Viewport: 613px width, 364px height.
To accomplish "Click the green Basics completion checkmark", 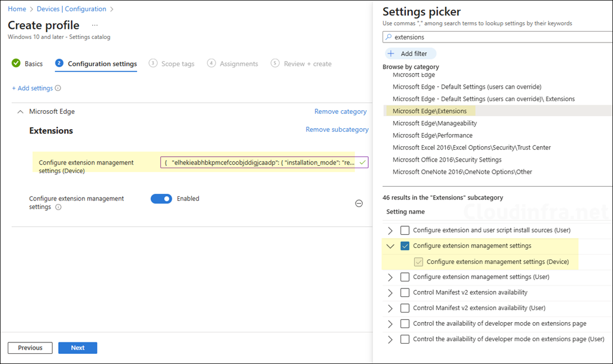I will tap(15, 63).
